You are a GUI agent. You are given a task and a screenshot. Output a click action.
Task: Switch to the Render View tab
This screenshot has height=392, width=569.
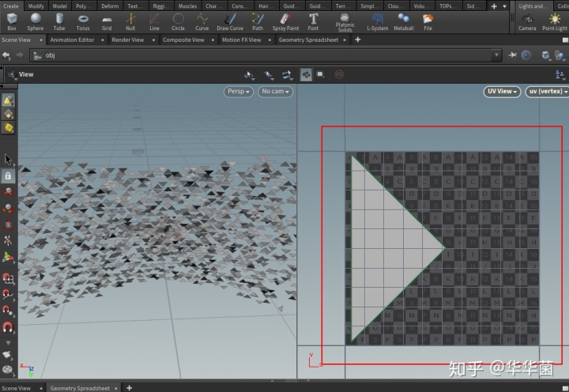click(x=128, y=40)
